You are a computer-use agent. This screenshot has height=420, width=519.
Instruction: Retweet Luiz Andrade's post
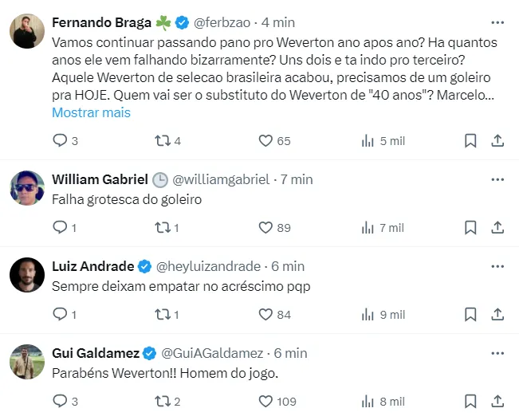[x=162, y=315]
